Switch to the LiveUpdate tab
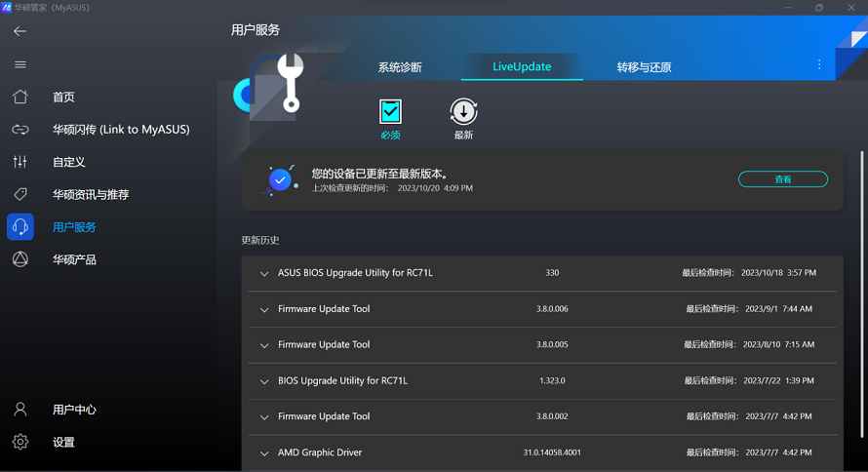Screen dimensions: 868x472 [x=522, y=67]
